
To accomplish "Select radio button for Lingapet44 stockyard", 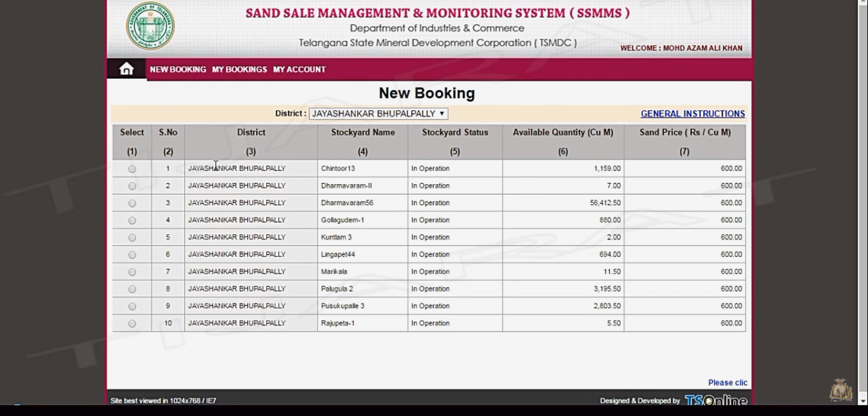I will tap(132, 255).
